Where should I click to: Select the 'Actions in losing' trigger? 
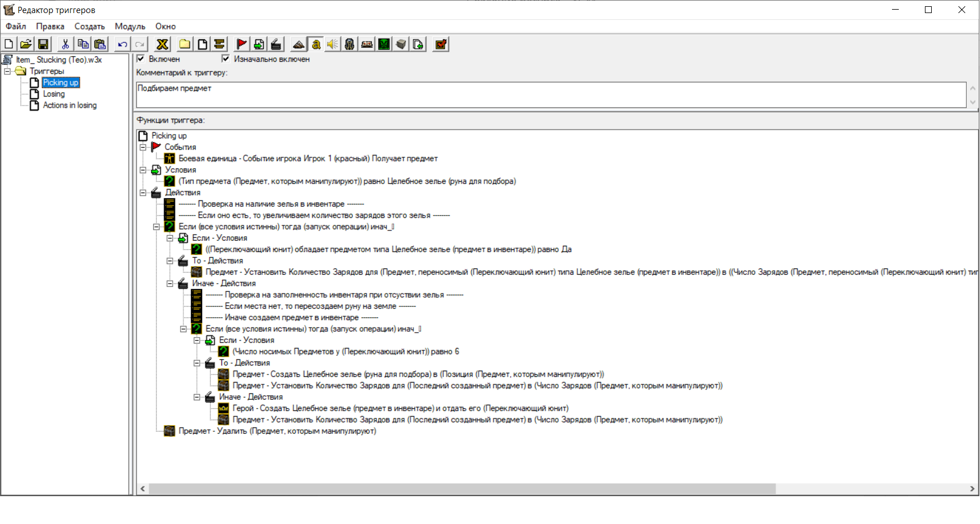[70, 105]
